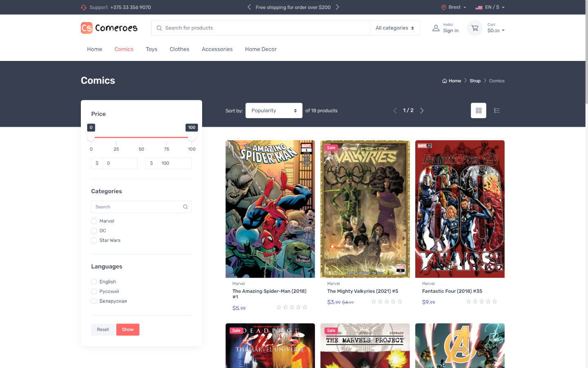Click the minimum price slider handle
588x368 pixels.
(x=91, y=137)
